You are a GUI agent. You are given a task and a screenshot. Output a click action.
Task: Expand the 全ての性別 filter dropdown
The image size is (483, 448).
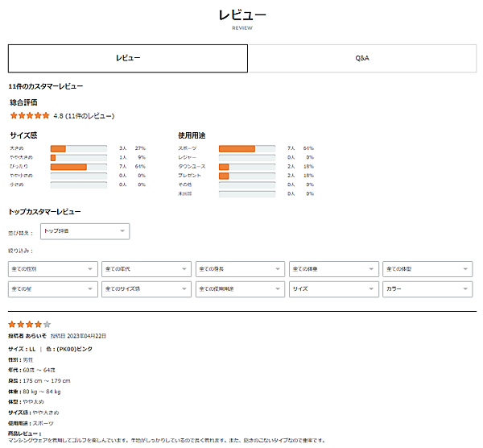coord(52,268)
